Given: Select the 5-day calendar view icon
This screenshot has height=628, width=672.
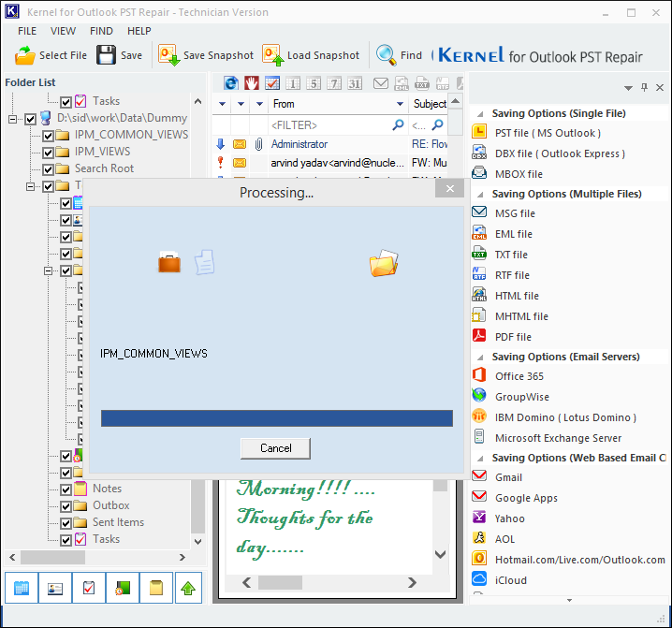Looking at the screenshot, I should [x=314, y=83].
